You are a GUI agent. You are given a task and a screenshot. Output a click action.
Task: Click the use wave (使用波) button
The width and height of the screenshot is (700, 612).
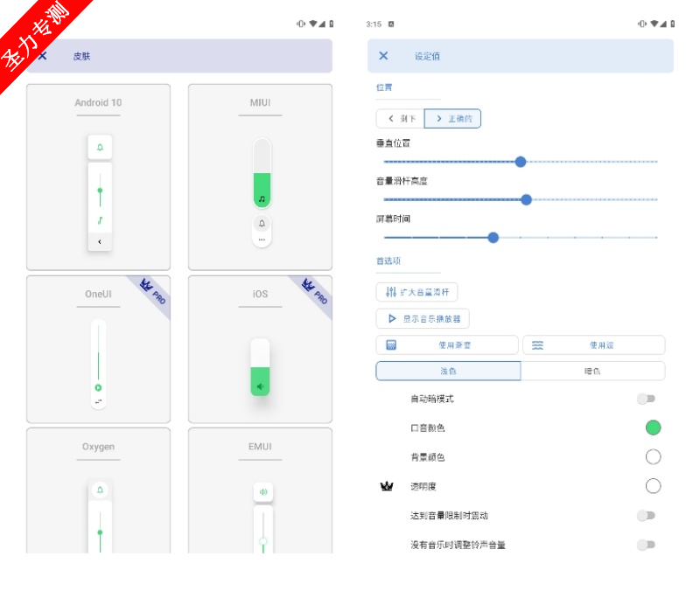pyautogui.click(x=594, y=344)
